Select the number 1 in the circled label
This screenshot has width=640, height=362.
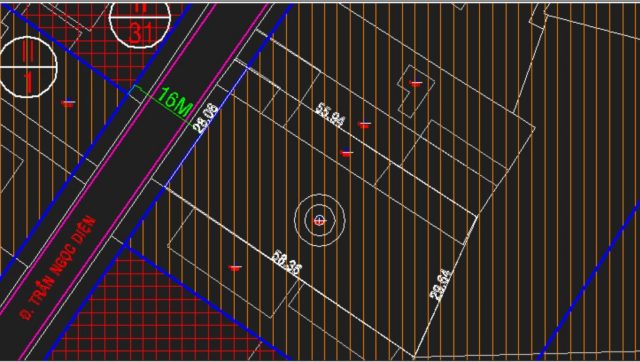28,81
